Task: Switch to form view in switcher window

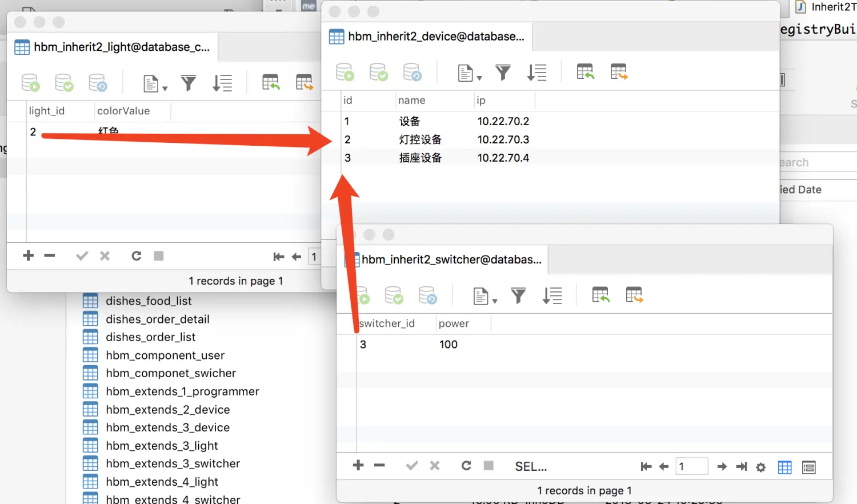Action: [808, 467]
